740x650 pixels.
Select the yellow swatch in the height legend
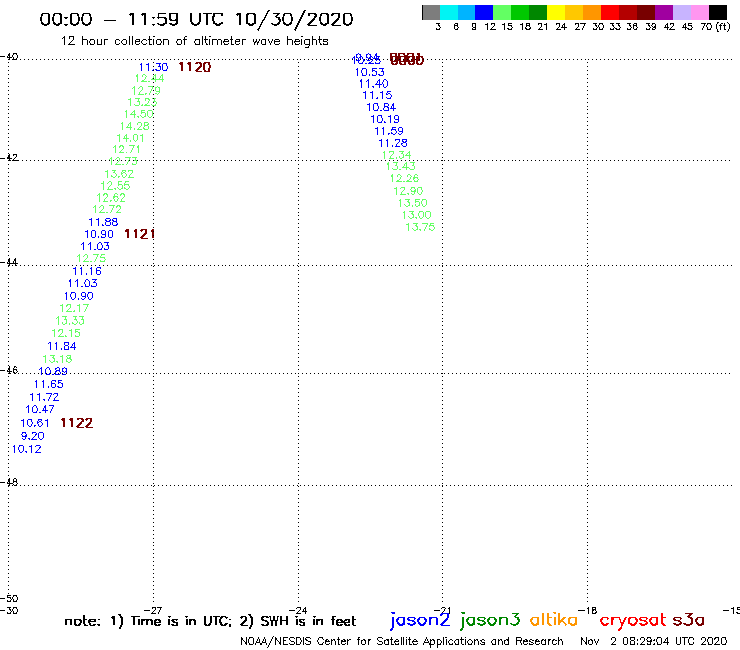click(556, 12)
